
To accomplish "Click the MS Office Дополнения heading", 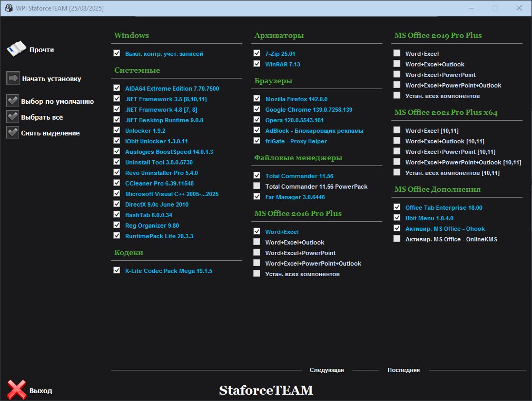I will click(437, 190).
